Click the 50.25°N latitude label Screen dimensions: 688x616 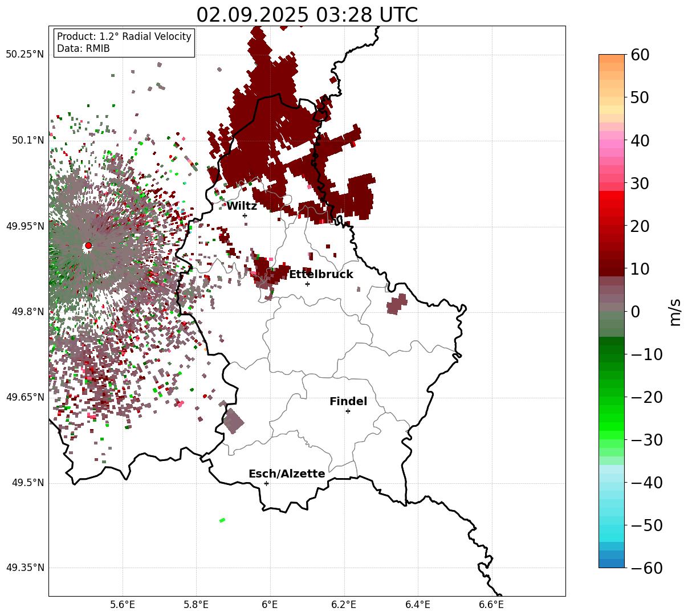tap(25, 55)
